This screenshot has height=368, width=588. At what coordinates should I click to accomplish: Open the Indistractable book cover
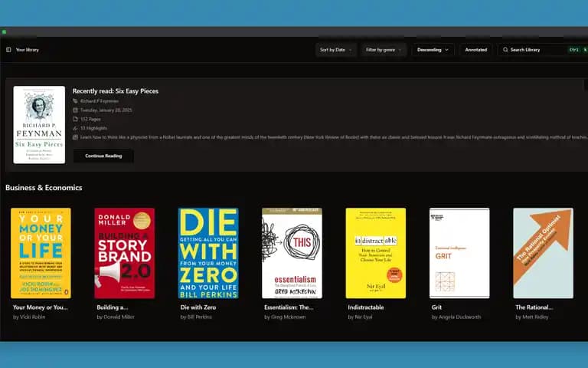[x=376, y=253]
